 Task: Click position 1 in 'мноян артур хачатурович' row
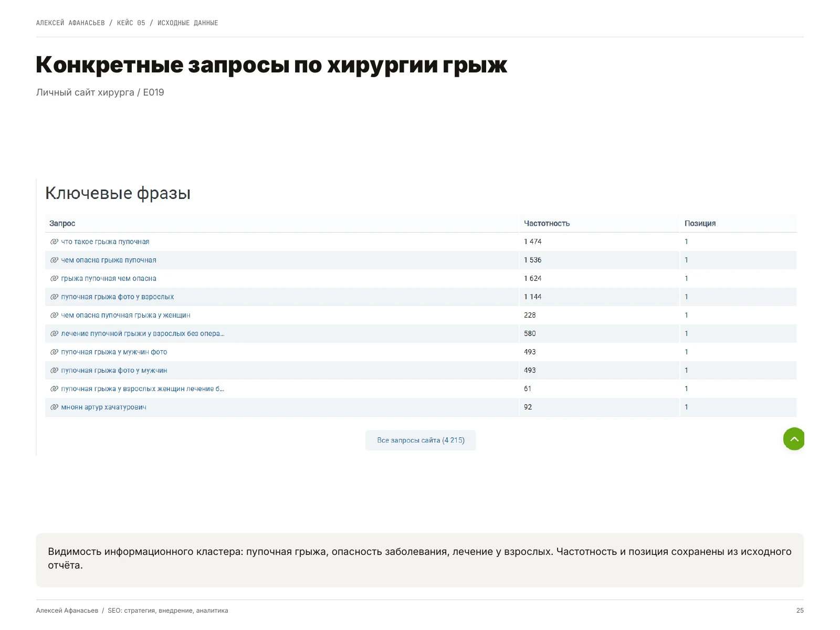pyautogui.click(x=686, y=407)
